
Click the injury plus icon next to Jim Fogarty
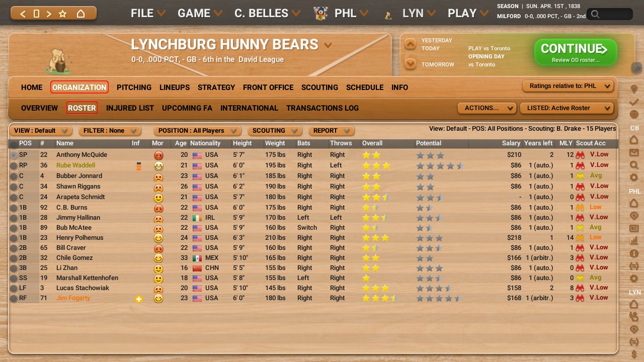(139, 299)
